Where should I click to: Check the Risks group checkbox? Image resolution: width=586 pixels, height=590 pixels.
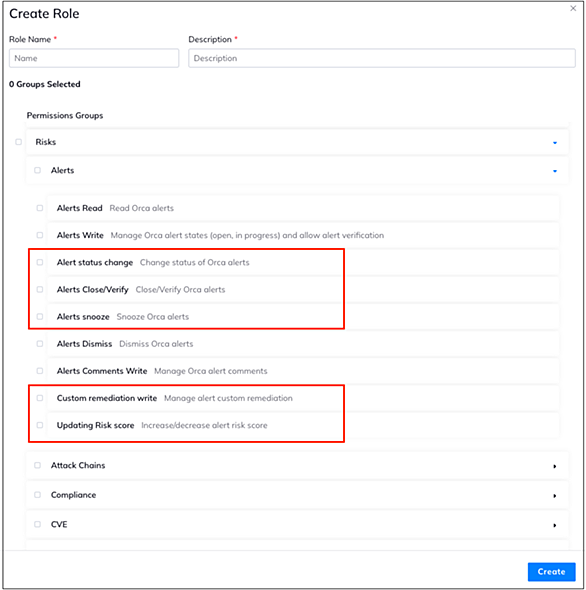[x=18, y=142]
